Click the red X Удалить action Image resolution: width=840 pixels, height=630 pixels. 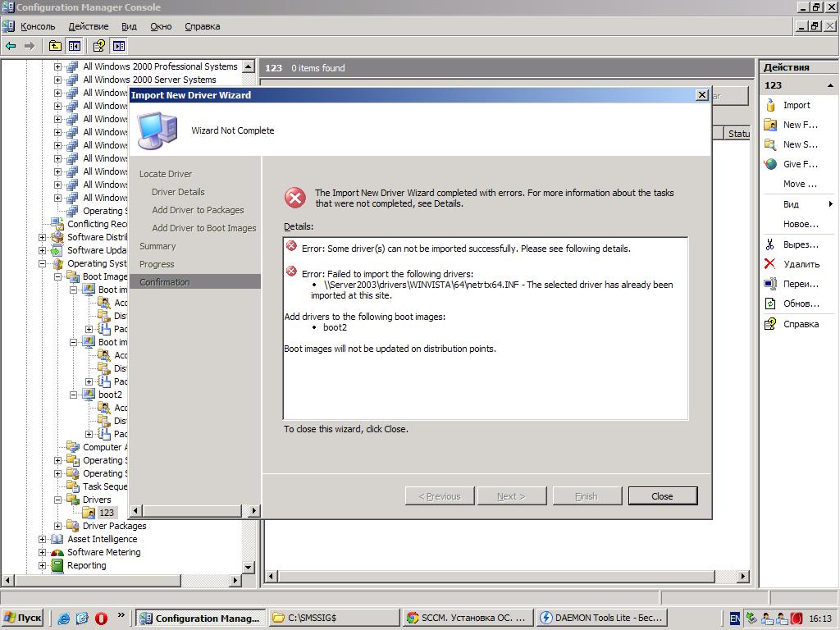(770, 264)
